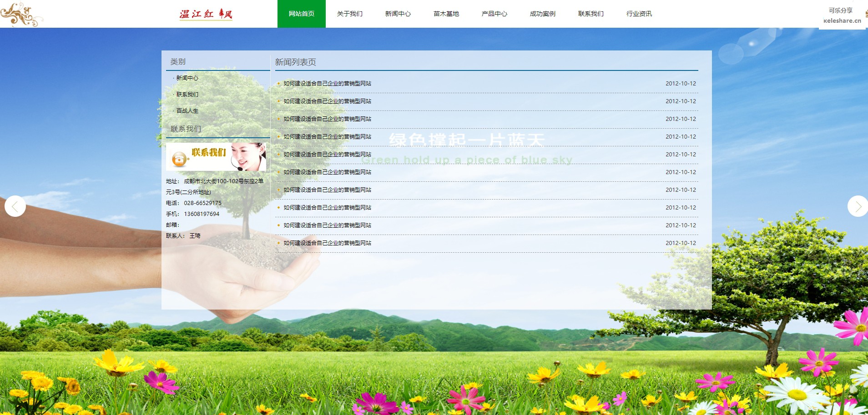Open the sixth news article in the list
The width and height of the screenshot is (868, 415).
(x=327, y=172)
